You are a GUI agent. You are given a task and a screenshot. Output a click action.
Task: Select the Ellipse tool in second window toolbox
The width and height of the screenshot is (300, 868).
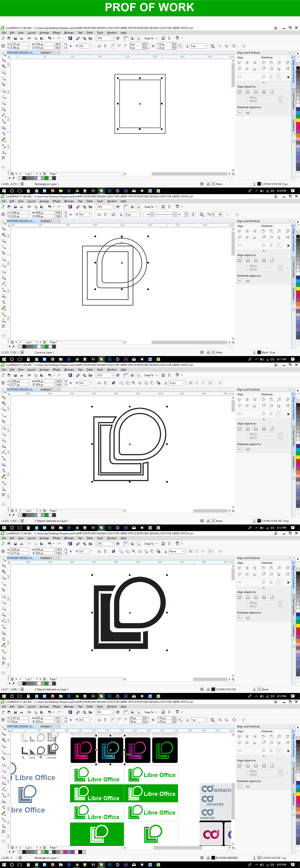[3, 265]
